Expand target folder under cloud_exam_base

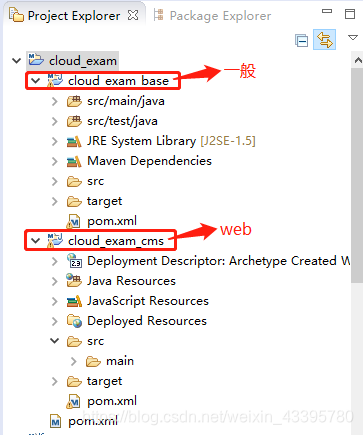click(55, 201)
